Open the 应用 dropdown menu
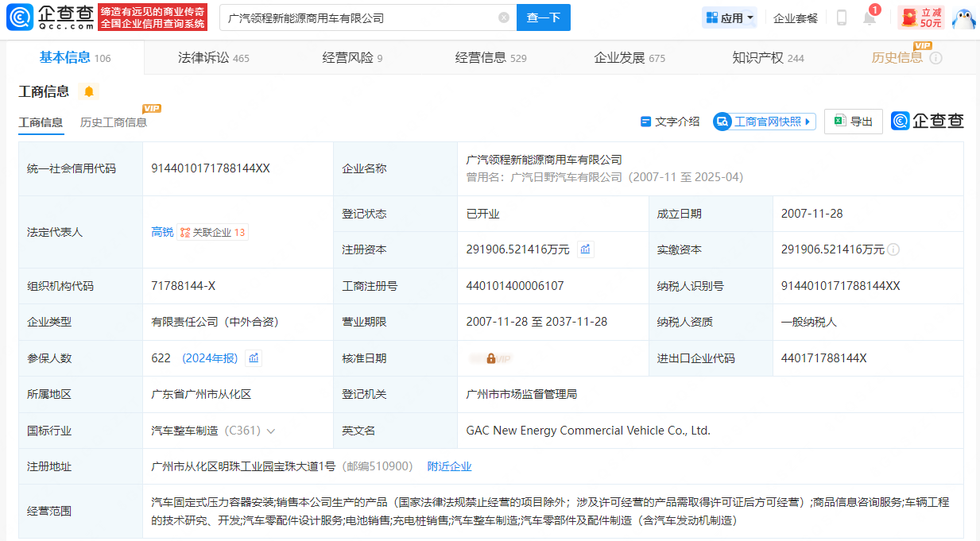The height and width of the screenshot is (541, 980). 730,17
